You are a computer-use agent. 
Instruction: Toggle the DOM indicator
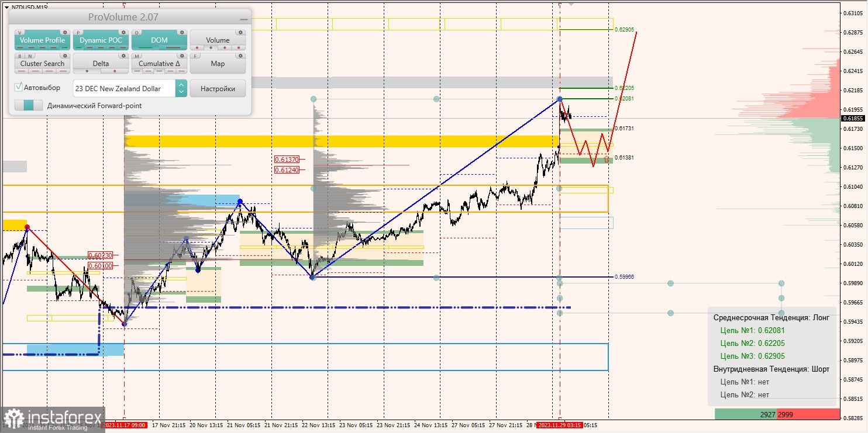click(x=159, y=40)
